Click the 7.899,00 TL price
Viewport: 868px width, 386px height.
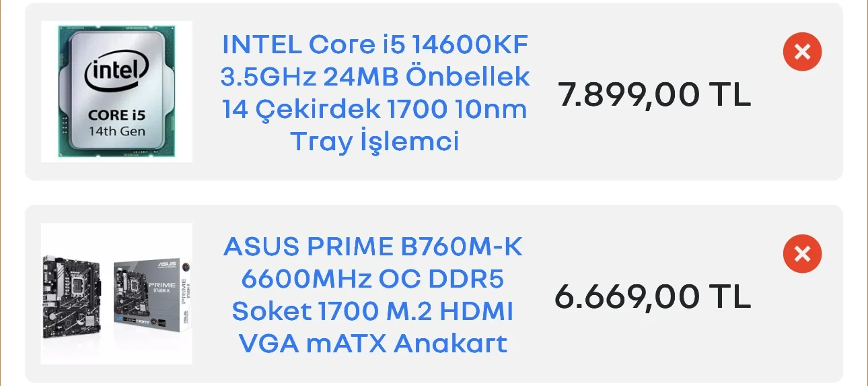tap(653, 95)
